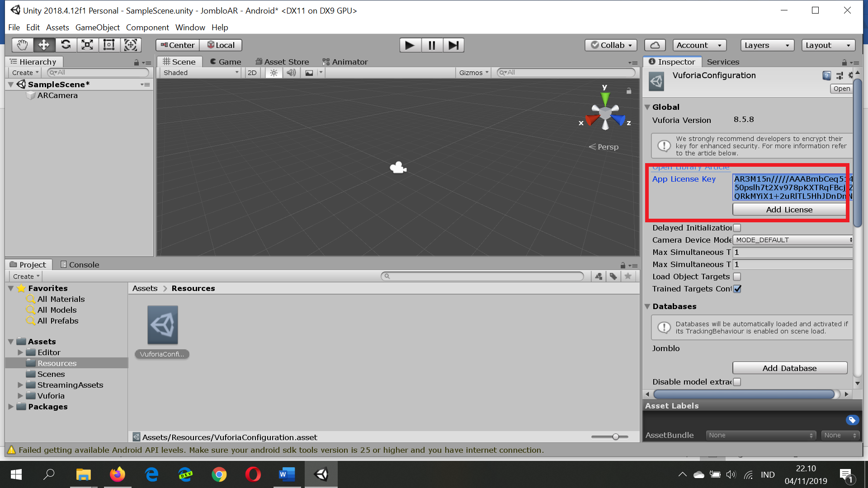Screen dimensions: 868x488
Task: Enable the Load Object Targets checkbox
Action: tap(737, 277)
